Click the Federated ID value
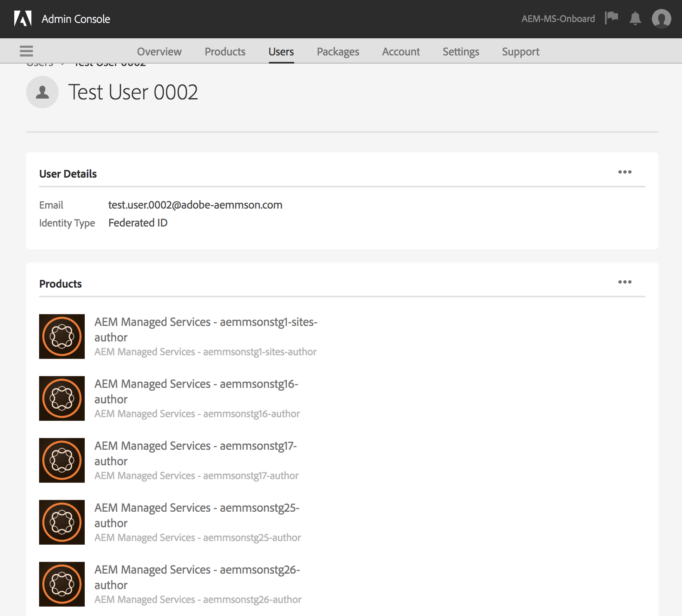 [138, 223]
